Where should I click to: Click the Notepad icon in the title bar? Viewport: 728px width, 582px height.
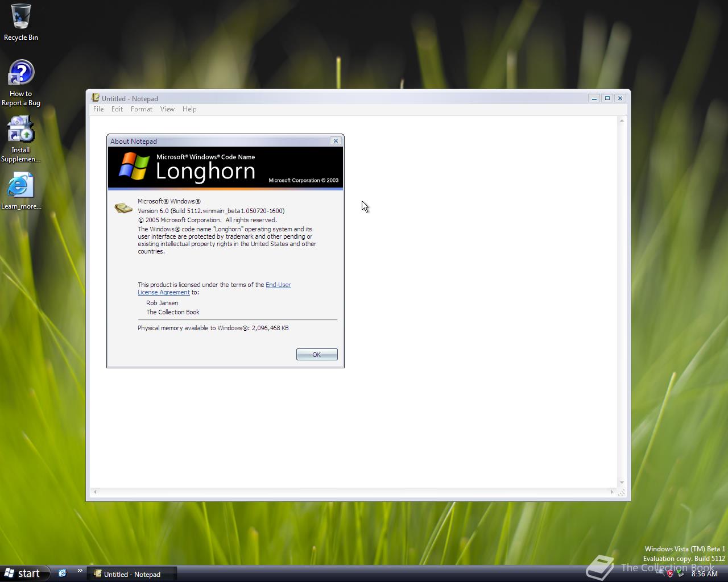tap(96, 98)
